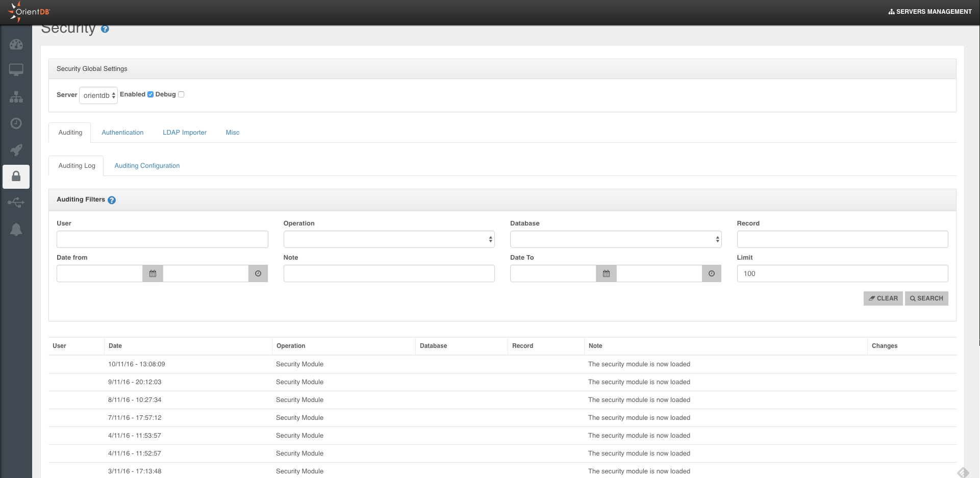Click the bell alerts icon in sidebar

click(16, 230)
